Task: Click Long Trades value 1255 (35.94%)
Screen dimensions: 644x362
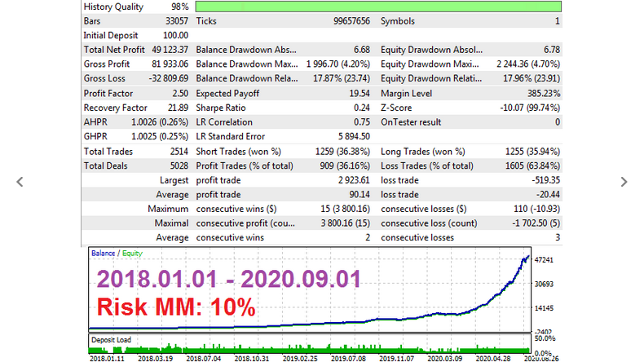Action: (532, 152)
